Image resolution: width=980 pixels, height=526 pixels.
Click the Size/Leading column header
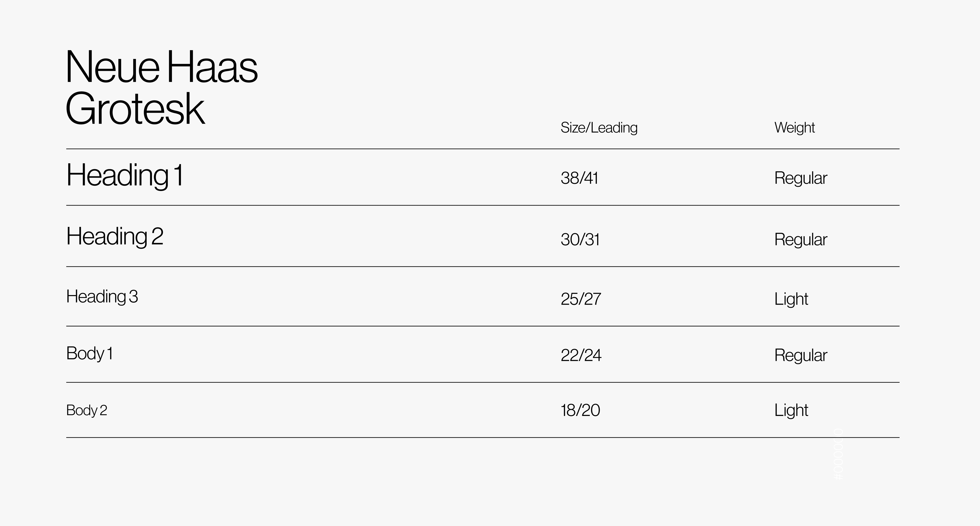(x=599, y=128)
